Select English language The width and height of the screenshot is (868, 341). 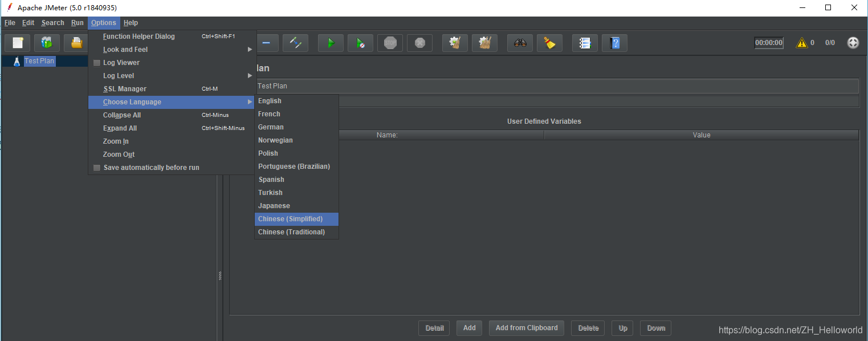[296, 101]
